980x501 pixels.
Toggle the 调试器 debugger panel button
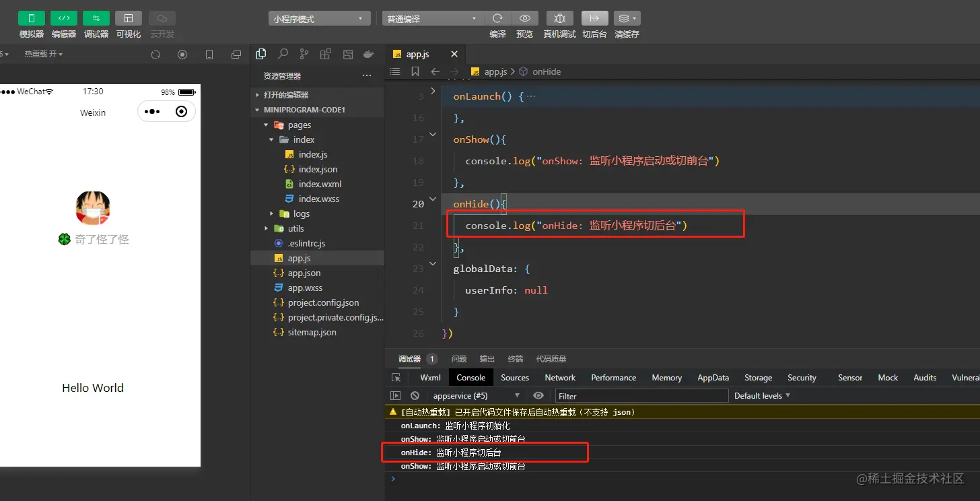pos(96,18)
